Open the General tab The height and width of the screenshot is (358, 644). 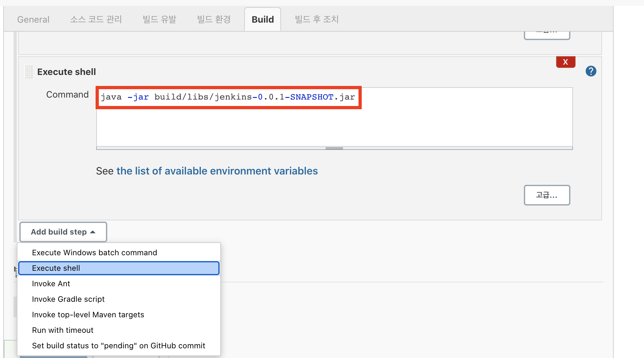pos(33,19)
